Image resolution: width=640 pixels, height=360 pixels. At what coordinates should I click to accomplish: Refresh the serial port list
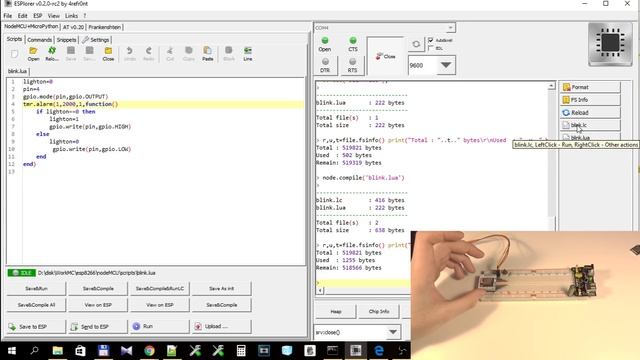[416, 44]
